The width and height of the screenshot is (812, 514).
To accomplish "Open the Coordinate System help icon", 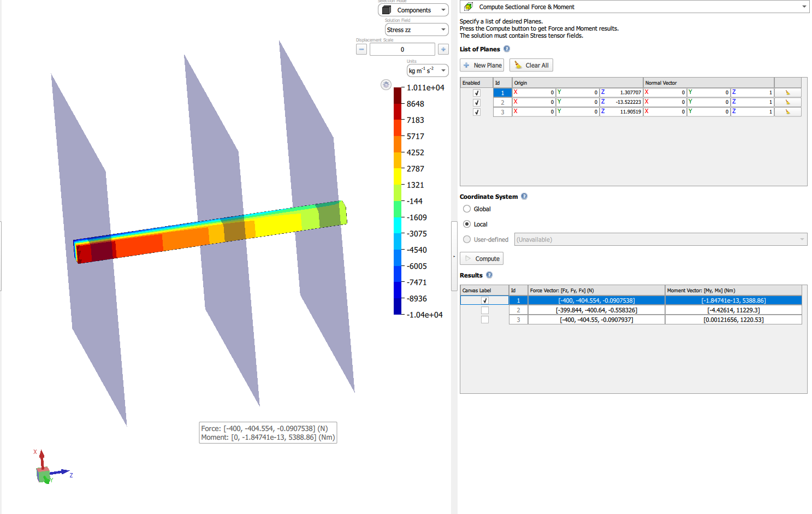I will 524,196.
